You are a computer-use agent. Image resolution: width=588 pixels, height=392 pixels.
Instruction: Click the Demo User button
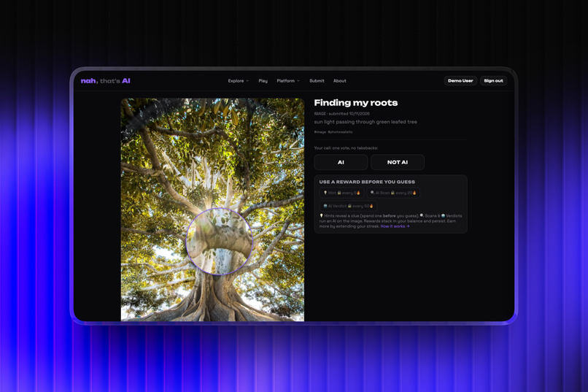coord(460,80)
